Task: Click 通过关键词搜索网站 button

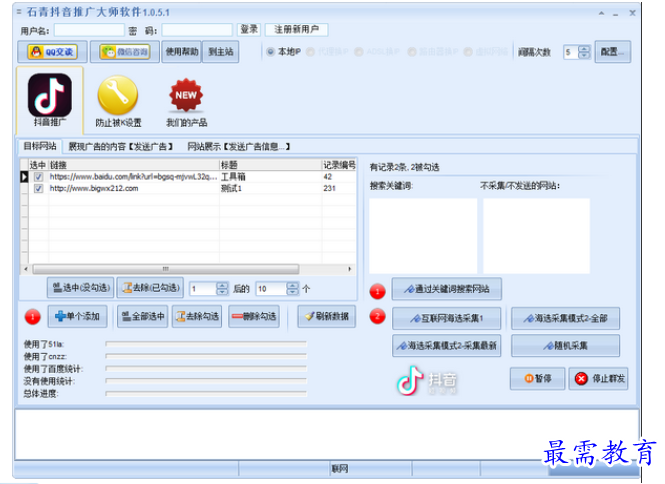Action: [x=447, y=289]
